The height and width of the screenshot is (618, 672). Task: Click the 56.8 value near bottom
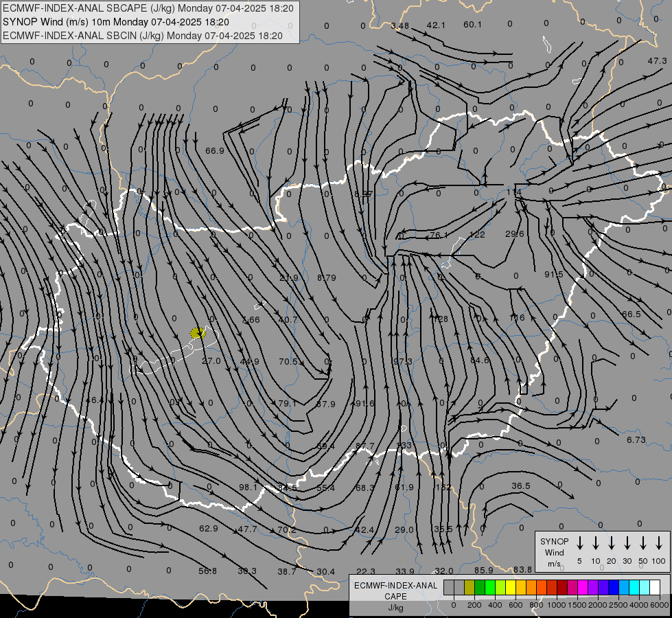[208, 571]
